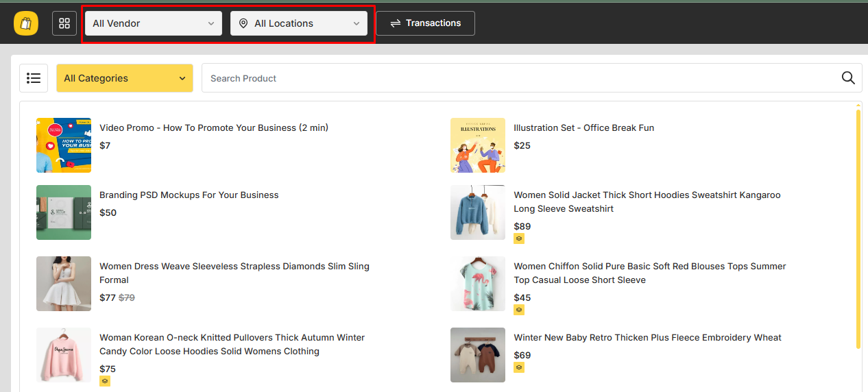Click variation badge under the $75 pullover
The width and height of the screenshot is (868, 392).
click(x=105, y=381)
